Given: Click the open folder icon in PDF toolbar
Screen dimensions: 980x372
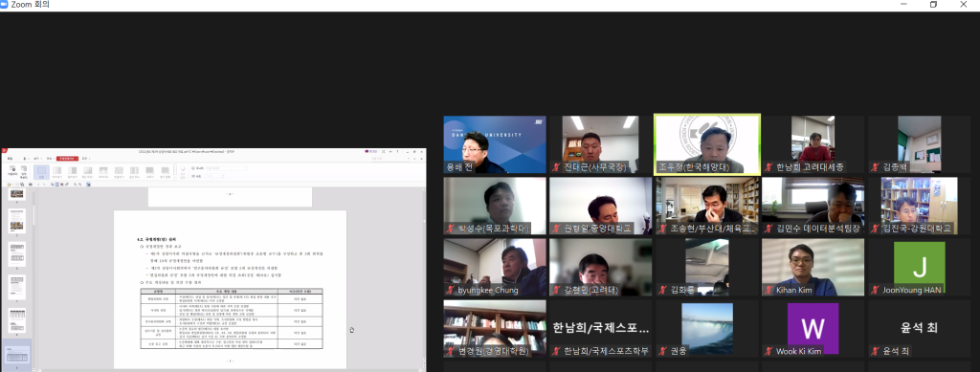Looking at the screenshot, I should [9, 185].
